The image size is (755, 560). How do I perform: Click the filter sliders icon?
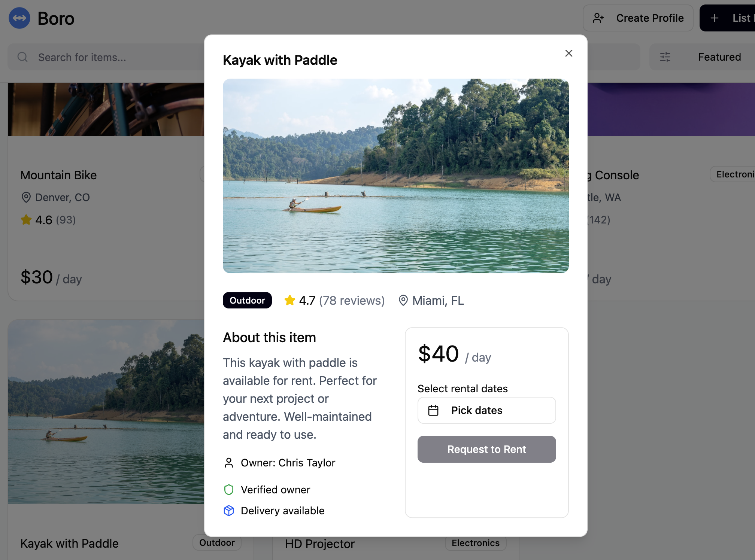coord(665,57)
